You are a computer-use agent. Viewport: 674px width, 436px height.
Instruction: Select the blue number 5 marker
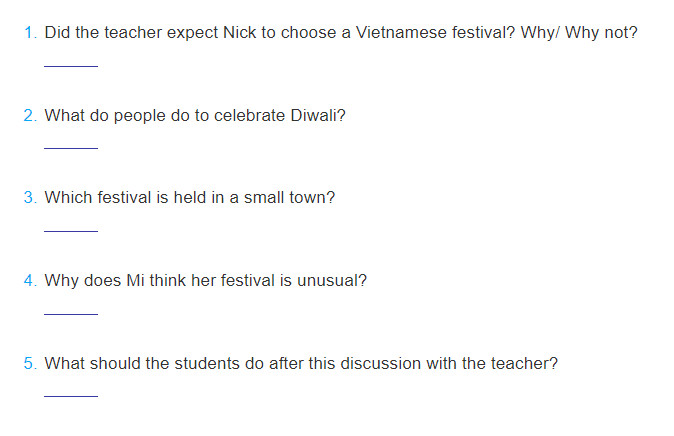pos(30,364)
